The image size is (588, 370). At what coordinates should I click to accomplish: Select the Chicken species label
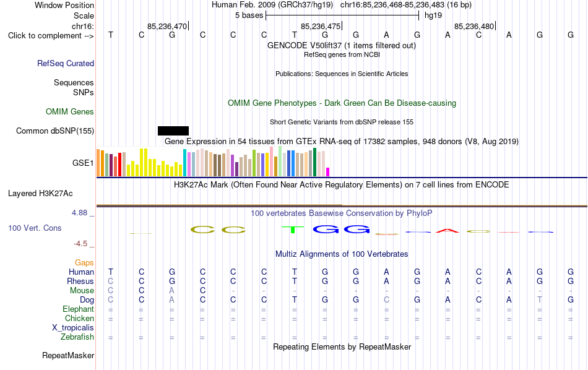(x=79, y=318)
